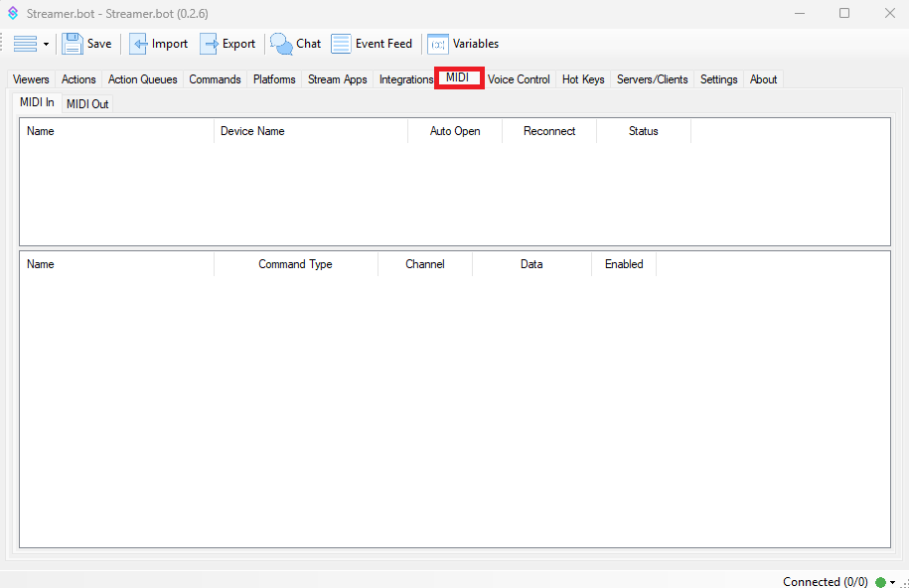The width and height of the screenshot is (909, 588).
Task: Click the Save floppy disk icon
Action: coord(73,44)
